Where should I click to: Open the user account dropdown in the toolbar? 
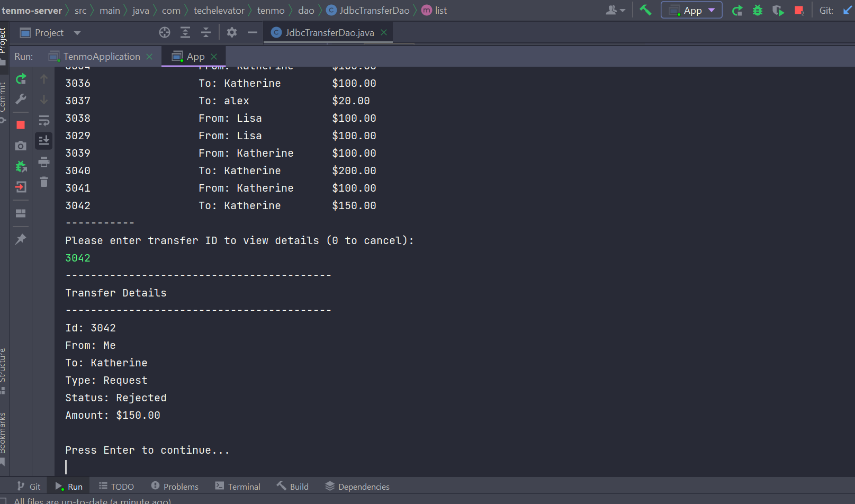615,10
